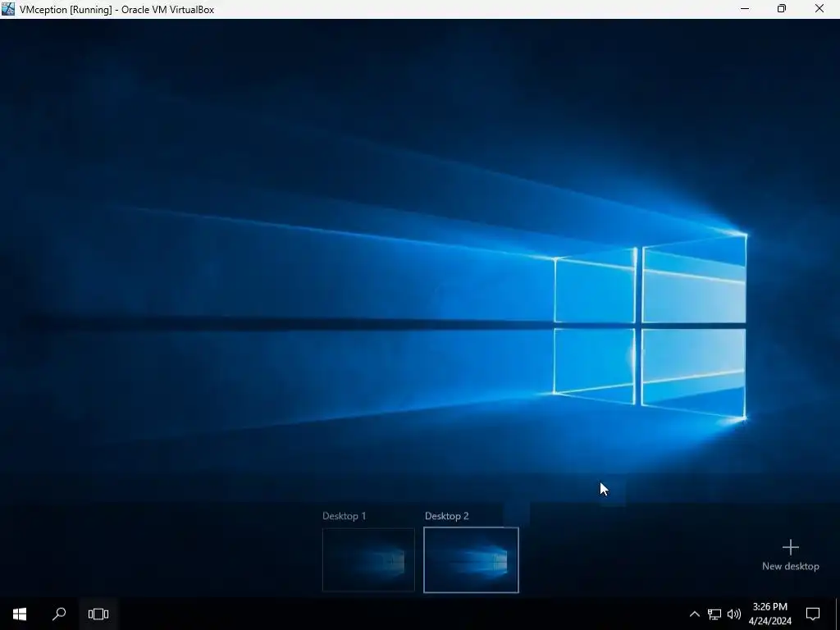Screen dimensions: 840x630
Task: Open the Windows Start menu
Action: click(20, 614)
